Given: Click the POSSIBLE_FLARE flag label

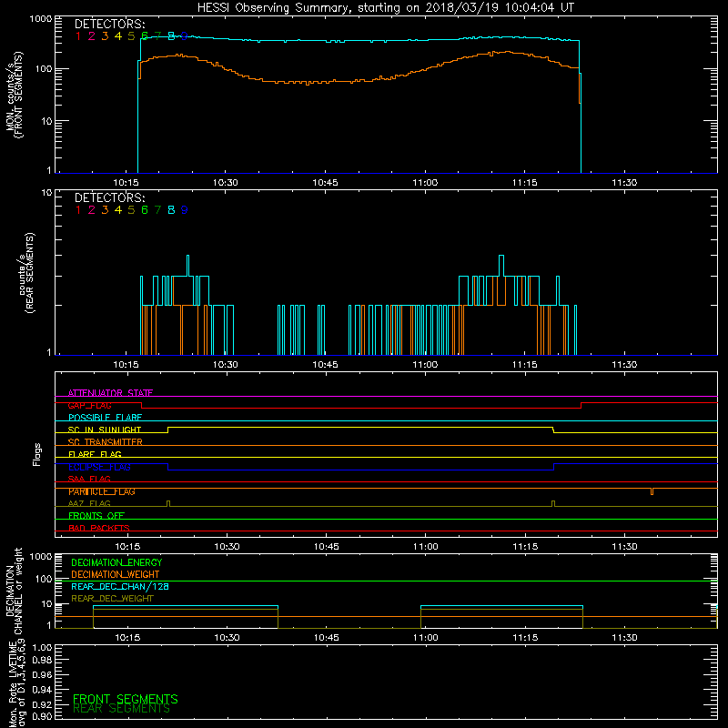Looking at the screenshot, I should 105,418.
